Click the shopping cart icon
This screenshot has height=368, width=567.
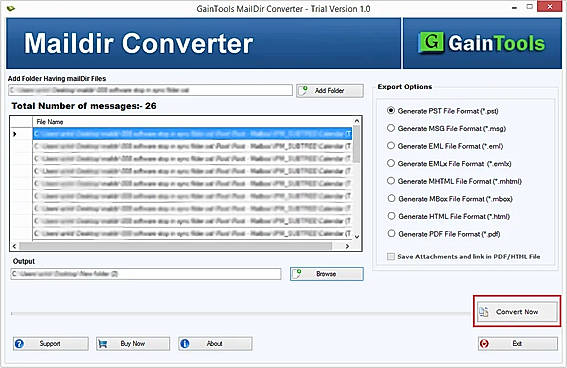(x=103, y=344)
